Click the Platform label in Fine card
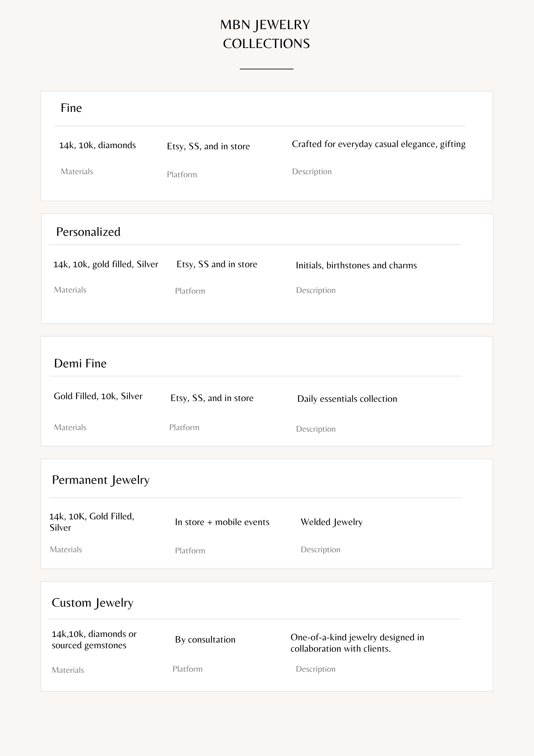The height and width of the screenshot is (756, 534). (182, 175)
